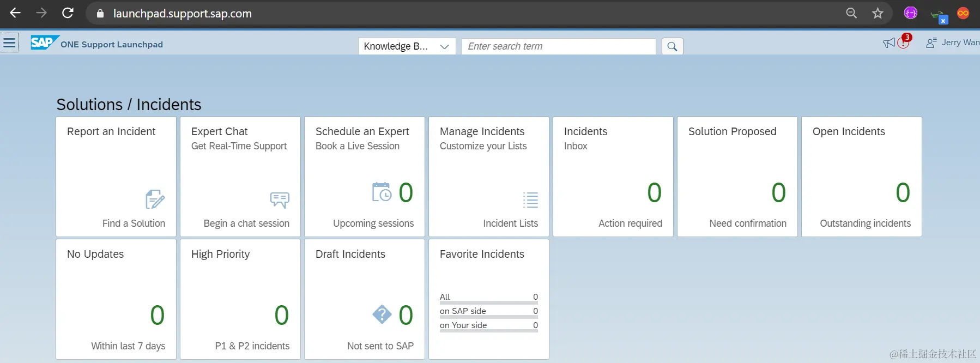Screen dimensions: 980x363
Task: Click the Solutions / Incidents heading
Action: point(129,104)
